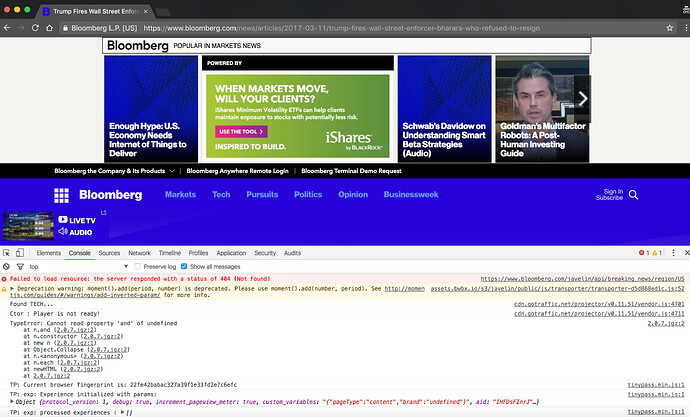Go to the Politics section
The image size is (690, 417).
coord(308,194)
